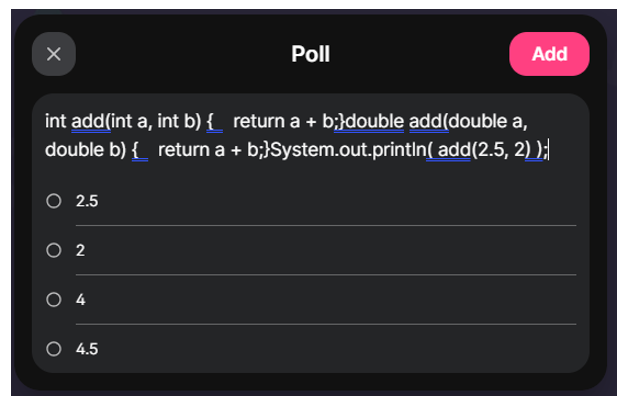Pick the radio circle beside option 4
Viewport: 625px width, 409px height.
(54, 299)
